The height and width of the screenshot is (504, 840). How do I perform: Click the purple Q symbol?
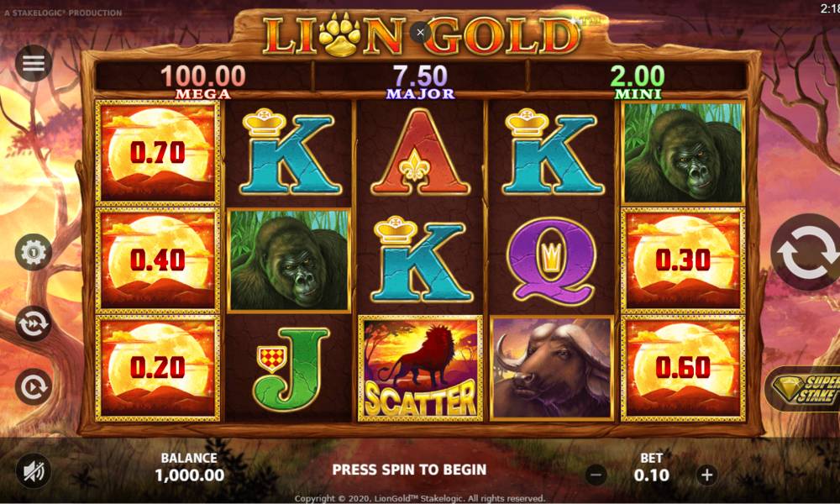552,261
